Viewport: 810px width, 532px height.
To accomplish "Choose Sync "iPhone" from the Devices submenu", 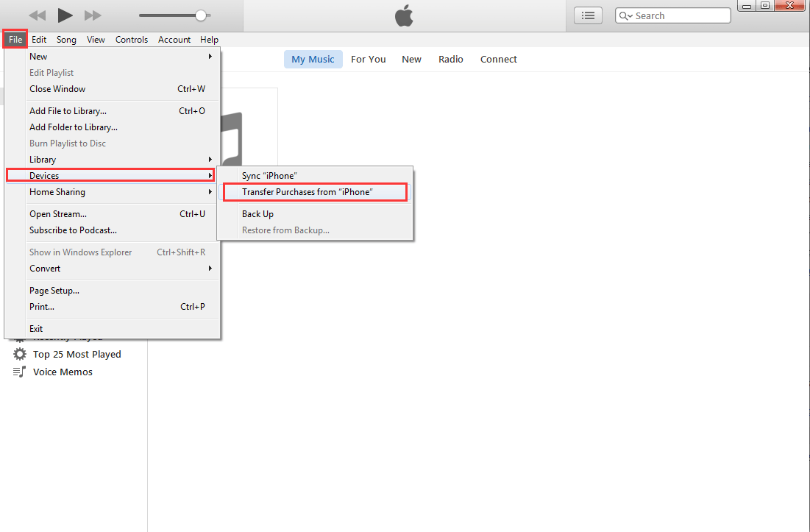I will pos(269,176).
